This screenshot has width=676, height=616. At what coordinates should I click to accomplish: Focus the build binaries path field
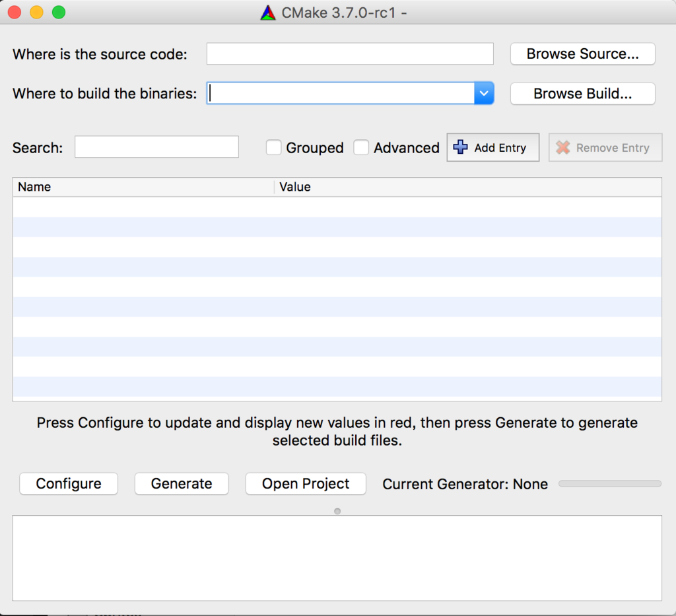(x=341, y=93)
